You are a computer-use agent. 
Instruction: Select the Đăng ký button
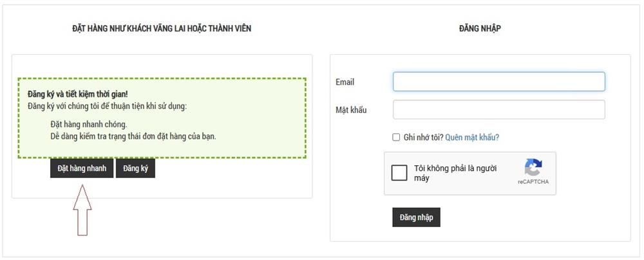pos(135,168)
